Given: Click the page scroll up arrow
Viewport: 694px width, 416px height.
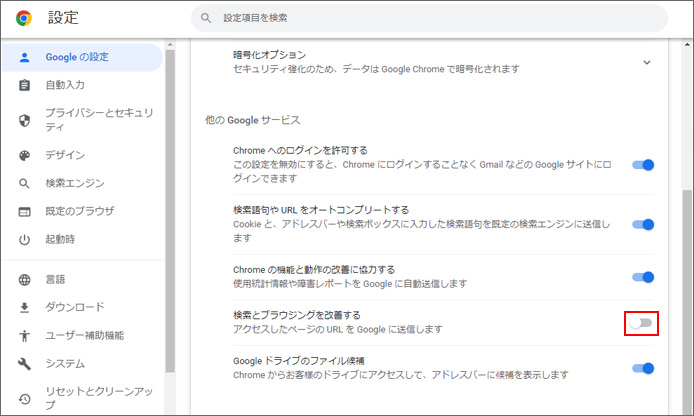Looking at the screenshot, I should [x=687, y=44].
